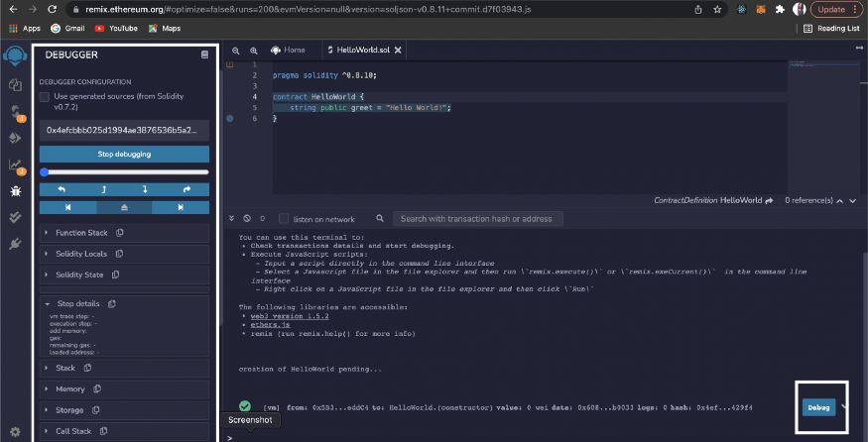Screen dimensions: 868x442
Task: Clear the terminal console icon
Action: 247,218
